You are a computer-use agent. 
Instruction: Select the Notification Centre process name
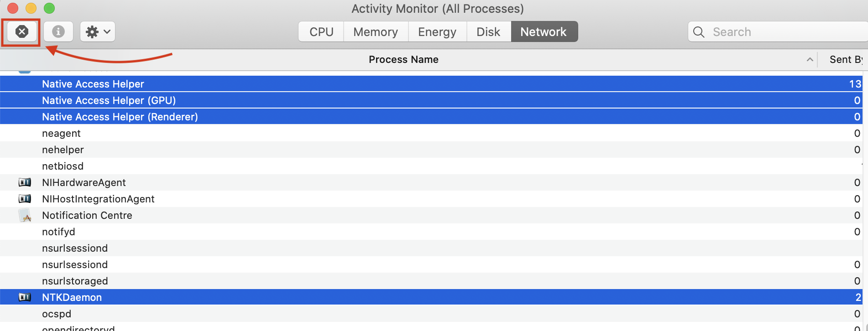[87, 215]
